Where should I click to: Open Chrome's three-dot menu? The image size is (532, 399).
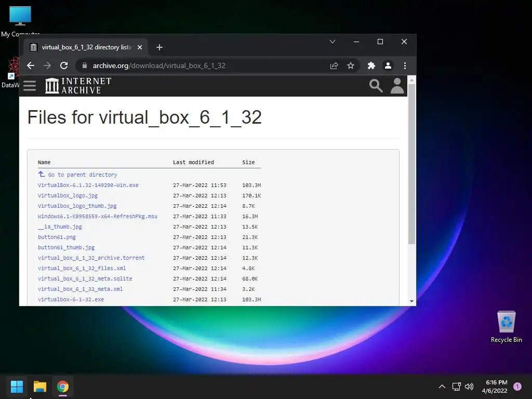[405, 65]
